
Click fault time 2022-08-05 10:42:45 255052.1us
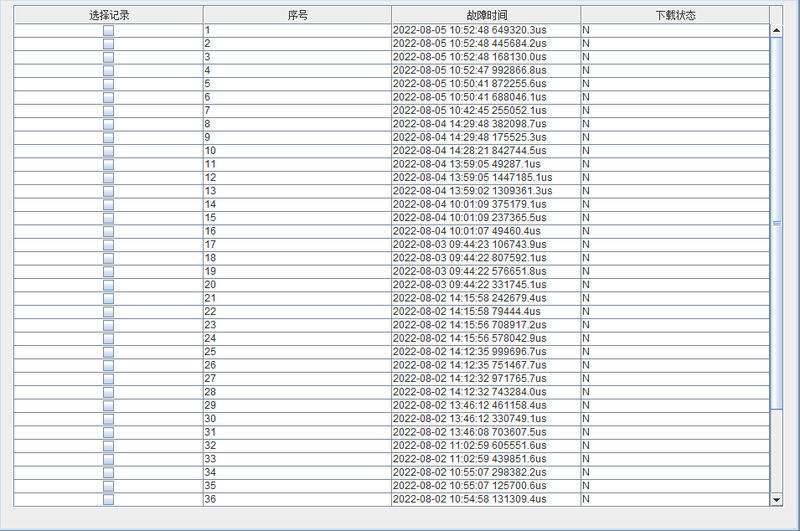pos(486,111)
